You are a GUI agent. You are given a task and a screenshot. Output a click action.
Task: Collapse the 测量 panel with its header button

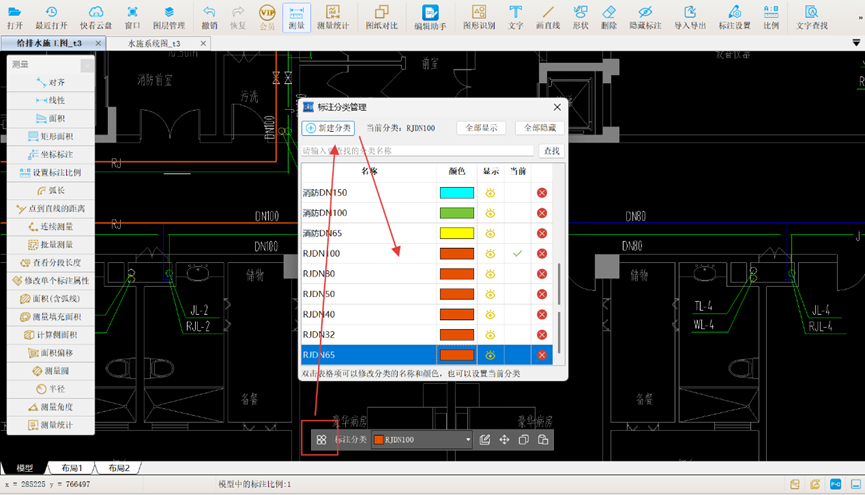(x=87, y=65)
